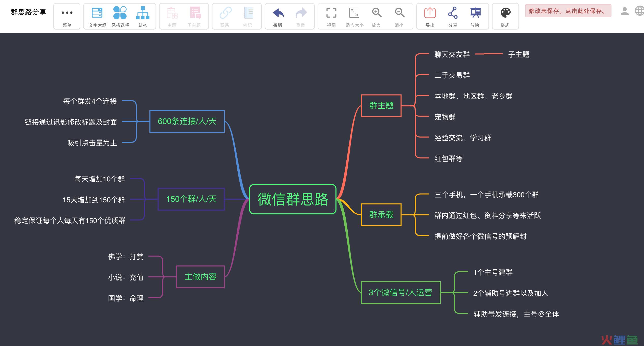Screen dimensions: 644x346
Task: Select 三个手机，一个手机承载300个群 subtopic
Action: pyautogui.click(x=486, y=195)
